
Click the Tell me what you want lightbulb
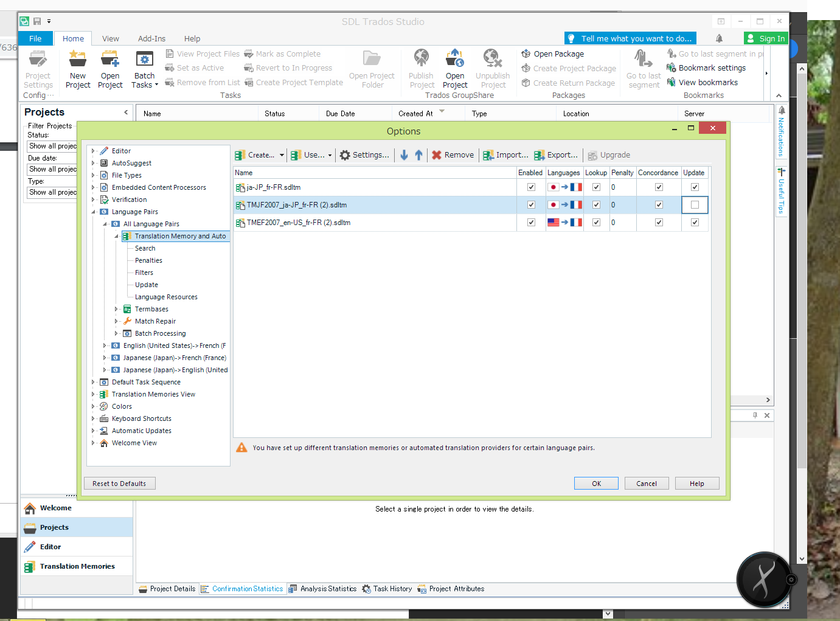[x=571, y=38]
